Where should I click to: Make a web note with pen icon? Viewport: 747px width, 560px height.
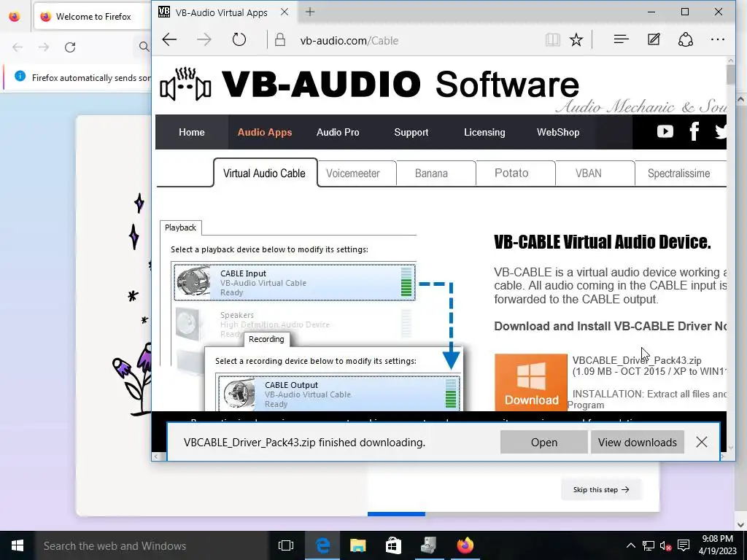[x=654, y=40]
